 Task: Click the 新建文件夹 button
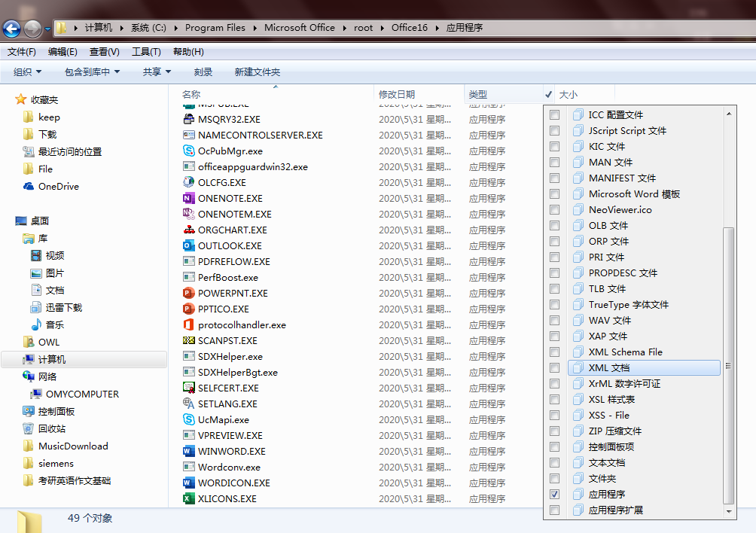pyautogui.click(x=257, y=72)
